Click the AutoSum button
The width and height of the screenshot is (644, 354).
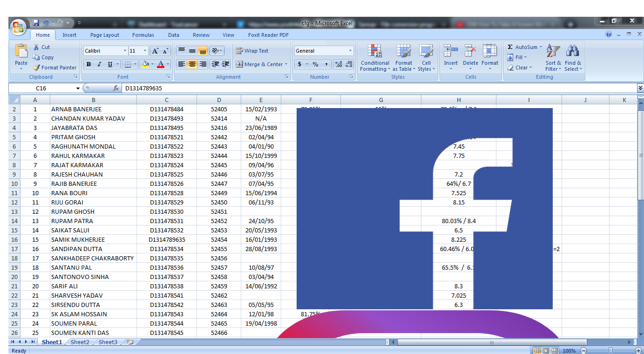coord(522,47)
